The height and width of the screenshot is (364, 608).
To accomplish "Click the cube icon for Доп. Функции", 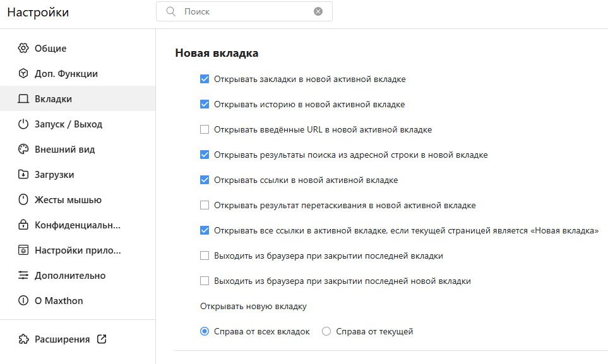I will tap(23, 74).
